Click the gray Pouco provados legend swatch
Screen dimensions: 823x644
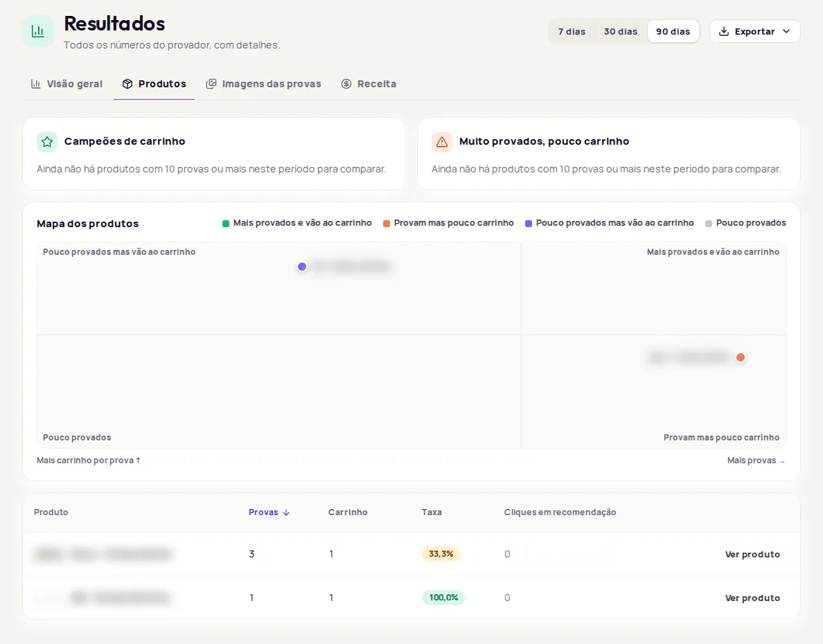click(709, 224)
